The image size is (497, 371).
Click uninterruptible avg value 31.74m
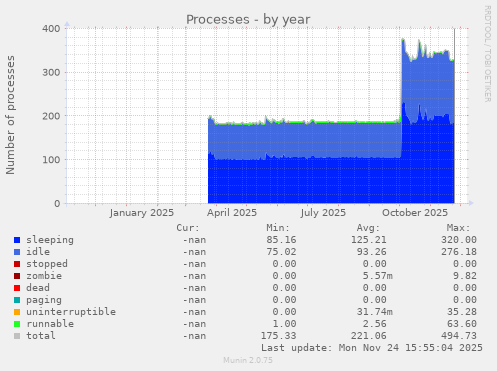pyautogui.click(x=375, y=312)
